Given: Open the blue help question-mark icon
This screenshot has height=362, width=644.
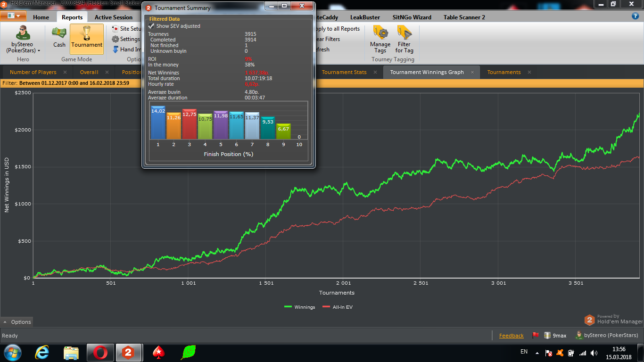Looking at the screenshot, I should [635, 16].
